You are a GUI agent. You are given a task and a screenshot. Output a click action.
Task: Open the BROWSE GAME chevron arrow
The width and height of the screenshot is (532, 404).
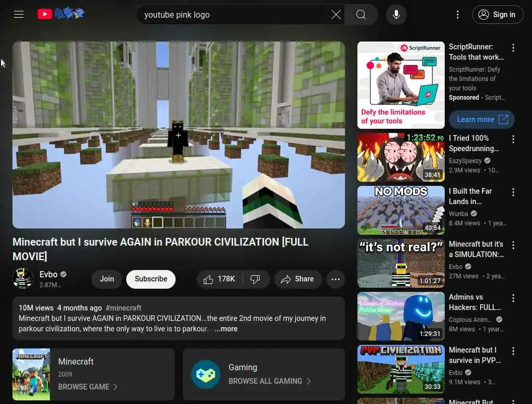[x=115, y=387]
